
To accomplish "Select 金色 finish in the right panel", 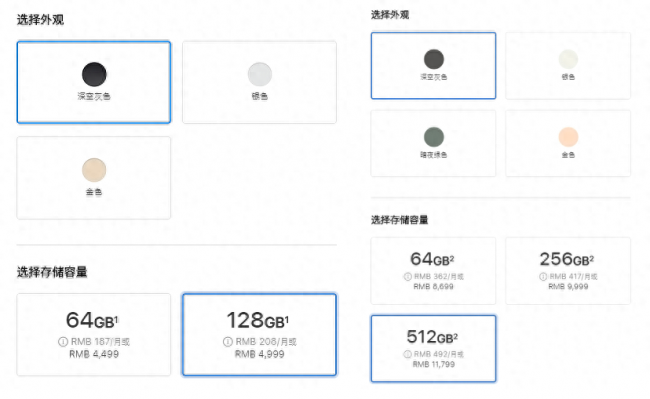I will pos(568,143).
